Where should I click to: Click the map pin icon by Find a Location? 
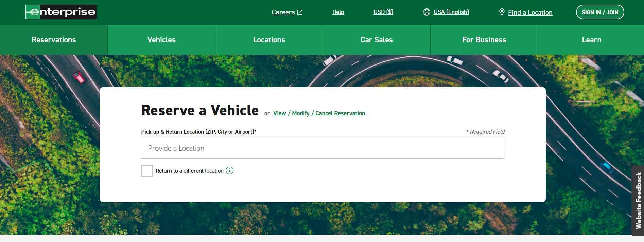(502, 12)
